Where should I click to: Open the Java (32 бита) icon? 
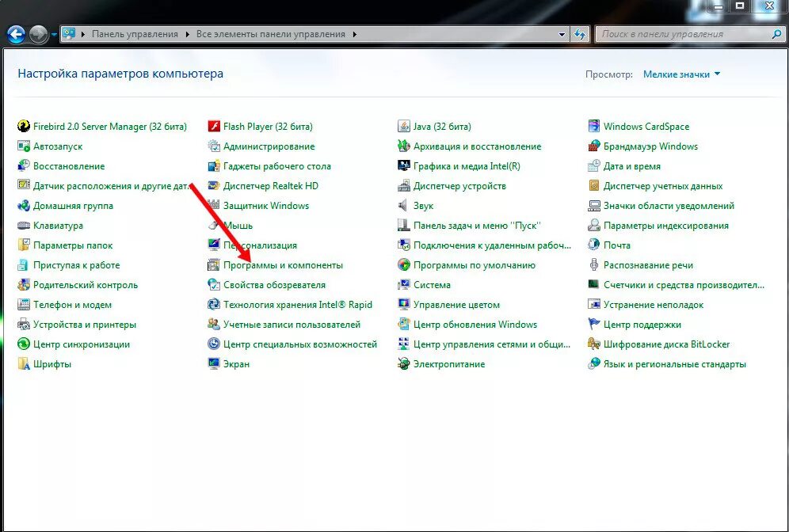[x=403, y=126]
